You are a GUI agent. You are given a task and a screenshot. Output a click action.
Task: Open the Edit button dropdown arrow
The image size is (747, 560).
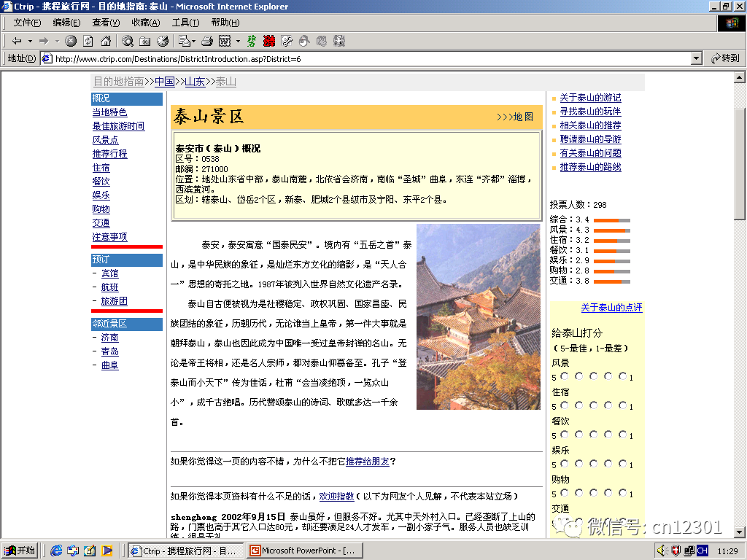(238, 41)
